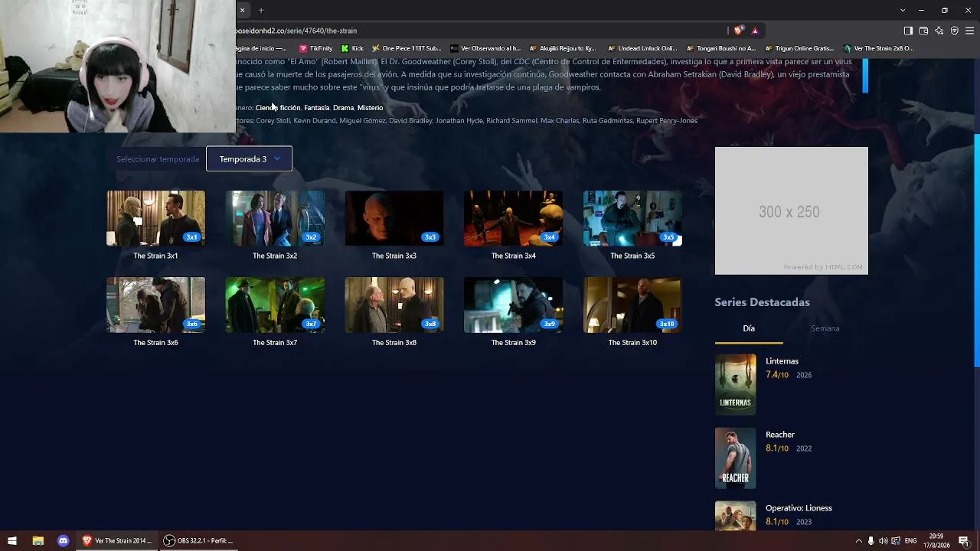Click the 'The Strain 3x6' episode title
Image resolution: width=980 pixels, height=551 pixels.
(x=155, y=343)
